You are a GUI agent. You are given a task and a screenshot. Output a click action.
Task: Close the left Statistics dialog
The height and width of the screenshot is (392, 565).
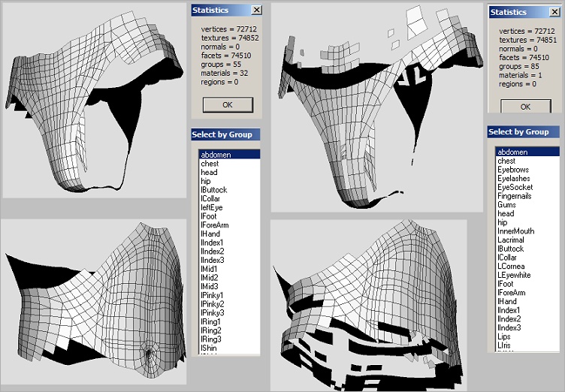click(256, 10)
